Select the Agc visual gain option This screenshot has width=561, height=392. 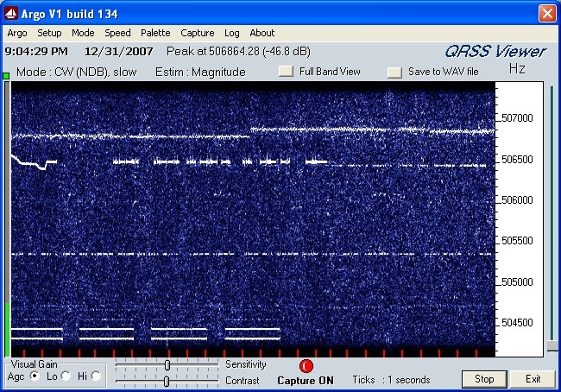35,376
